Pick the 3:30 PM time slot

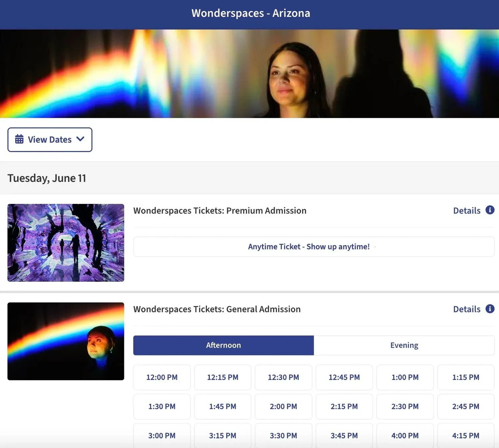click(283, 436)
